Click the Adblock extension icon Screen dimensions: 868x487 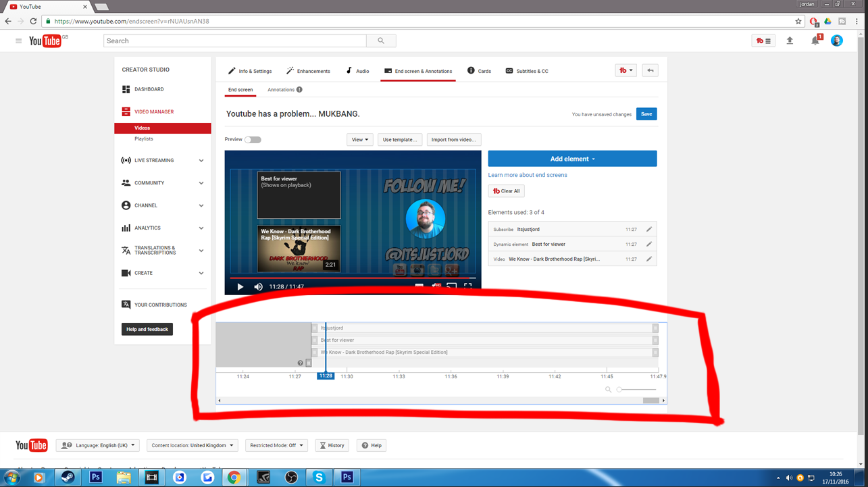(x=814, y=22)
